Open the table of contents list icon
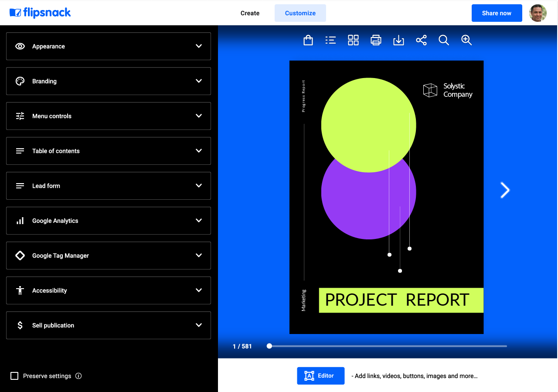The height and width of the screenshot is (392, 558). coord(330,41)
